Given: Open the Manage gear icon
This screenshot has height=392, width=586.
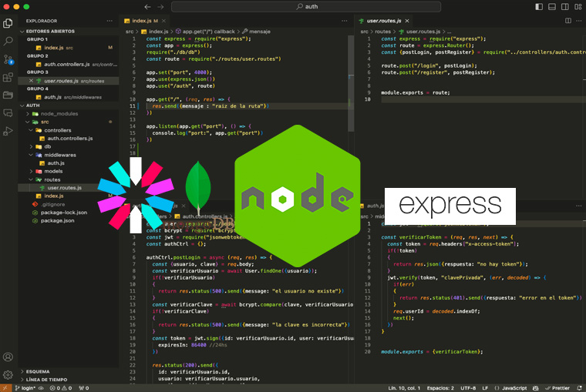Looking at the screenshot, I should coord(8,374).
